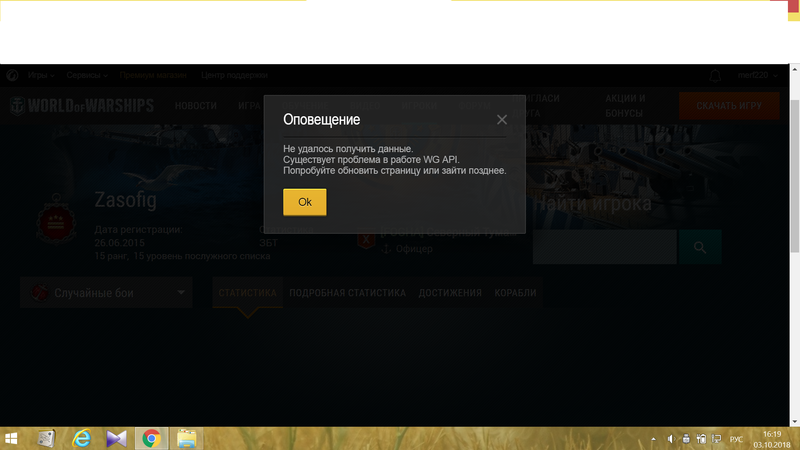Click the clan emblem icon
The image size is (800, 450).
(x=366, y=239)
